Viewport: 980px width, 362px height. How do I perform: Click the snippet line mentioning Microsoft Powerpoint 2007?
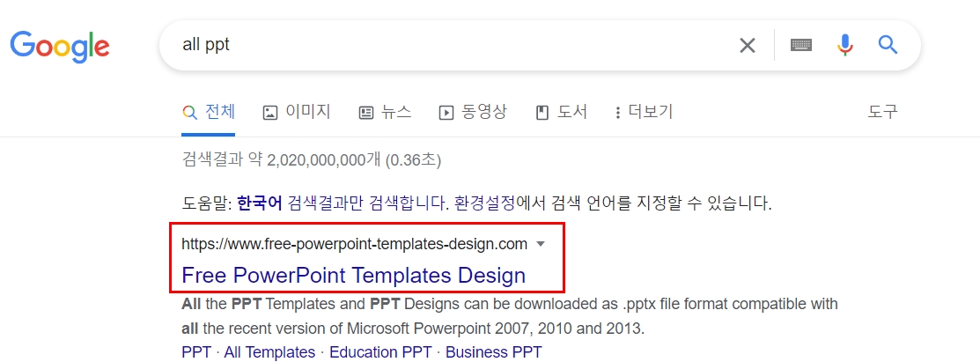412,329
